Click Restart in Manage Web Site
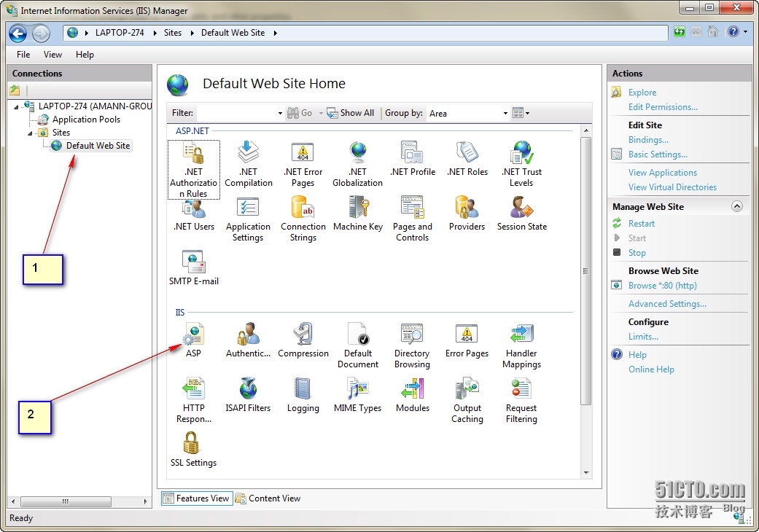This screenshot has height=532, width=759. pos(642,224)
